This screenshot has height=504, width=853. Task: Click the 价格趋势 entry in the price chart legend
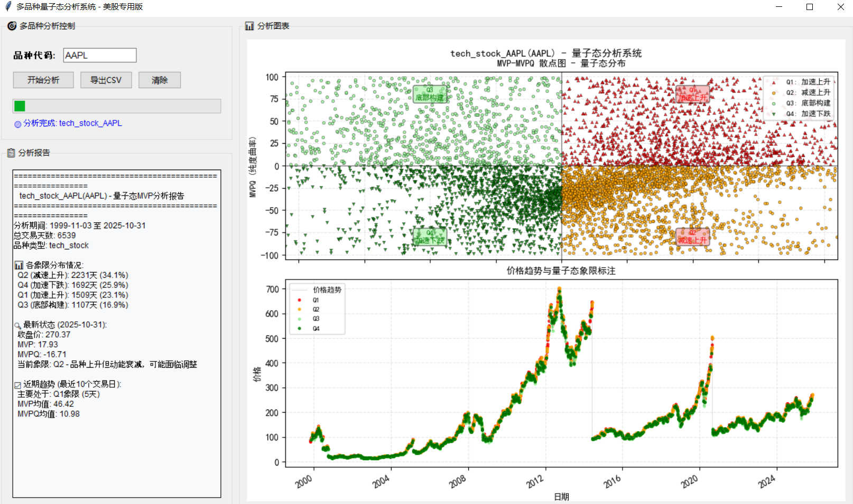pos(327,290)
